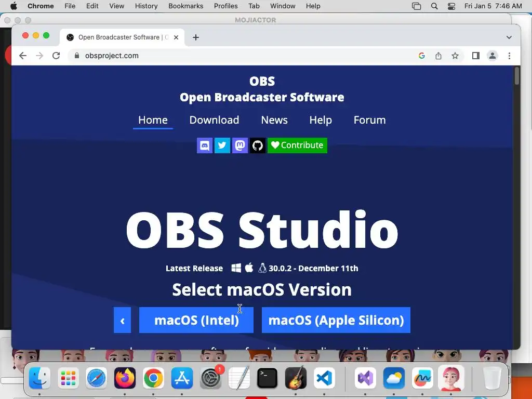Open the View menu
The width and height of the screenshot is (532, 399).
coord(117,6)
